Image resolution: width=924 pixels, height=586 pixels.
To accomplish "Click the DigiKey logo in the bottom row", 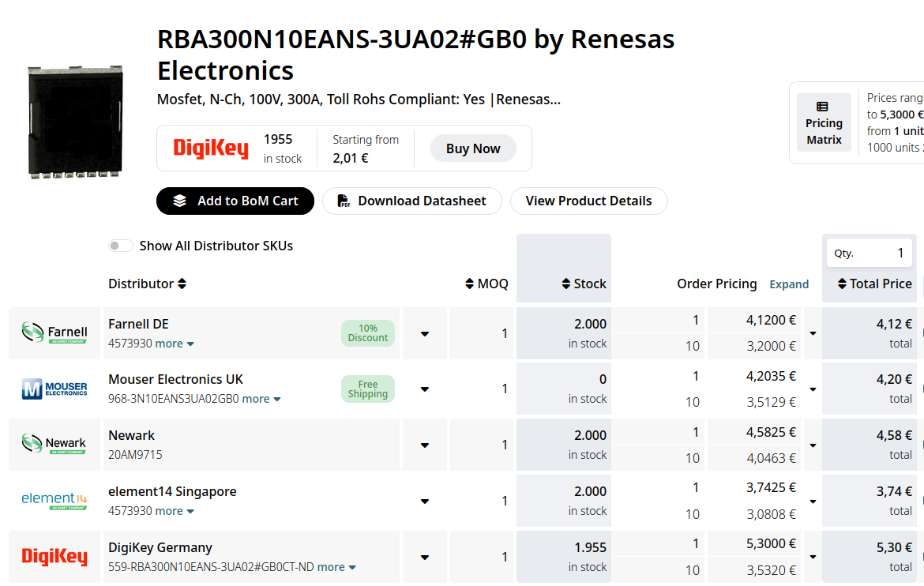I will click(x=54, y=557).
